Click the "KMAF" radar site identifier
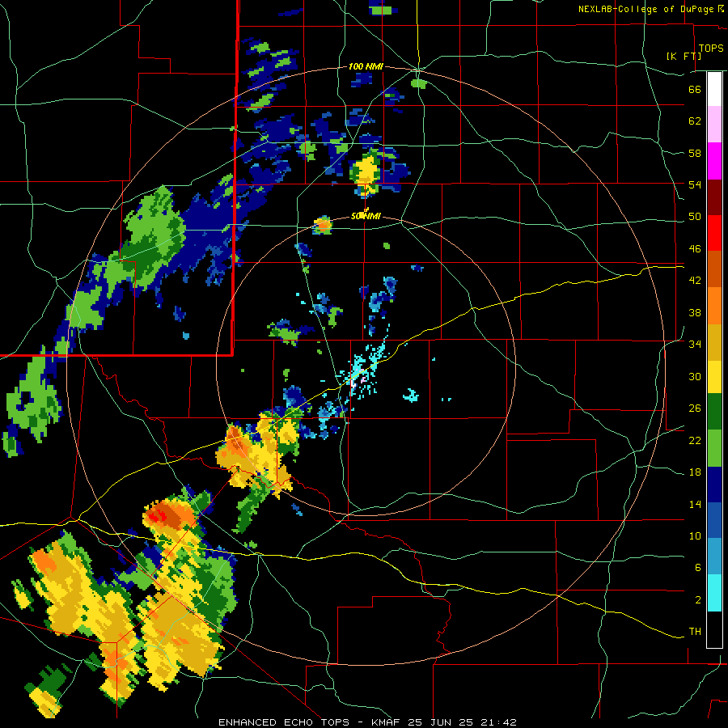This screenshot has height=728, width=728. [x=385, y=722]
